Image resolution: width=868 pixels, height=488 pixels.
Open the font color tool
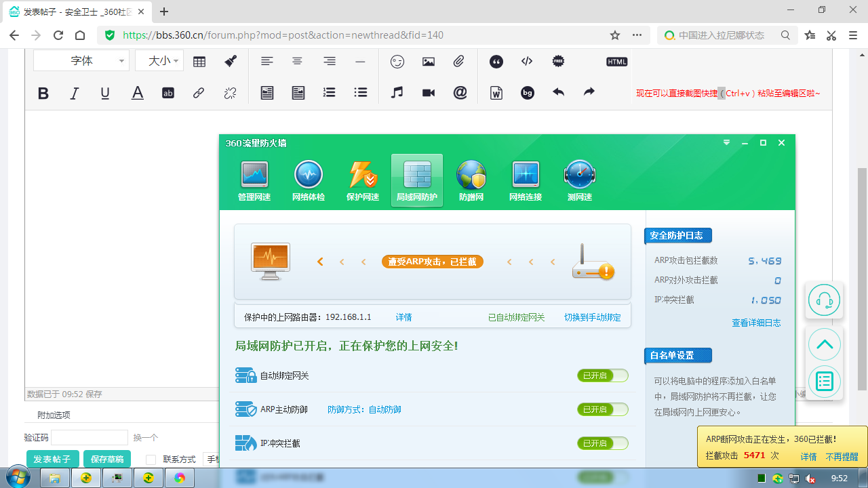[138, 94]
